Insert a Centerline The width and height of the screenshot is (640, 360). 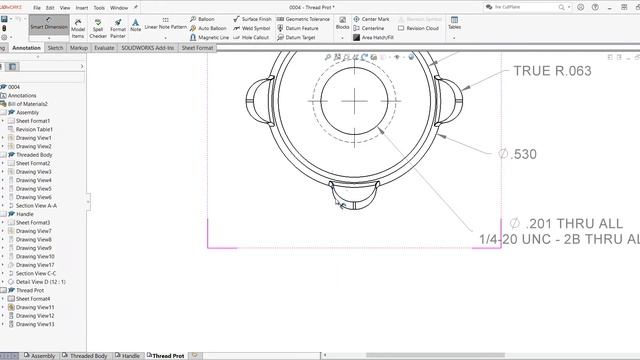[369, 28]
